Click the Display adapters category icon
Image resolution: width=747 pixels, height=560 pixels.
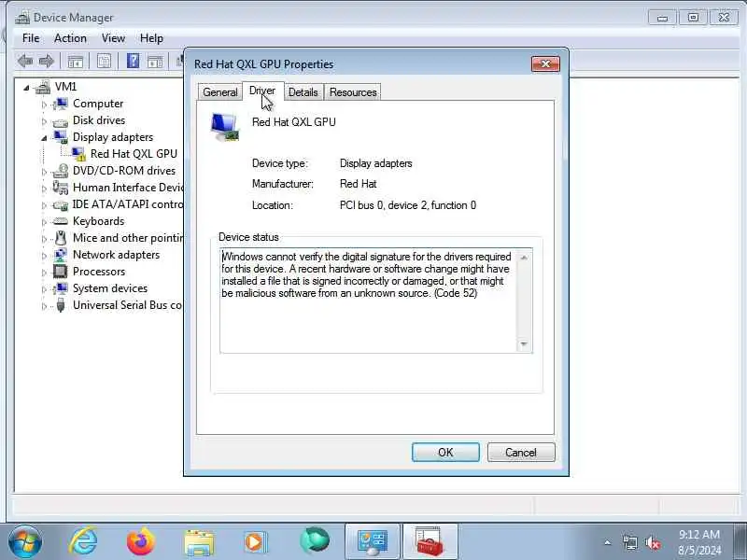pos(61,137)
